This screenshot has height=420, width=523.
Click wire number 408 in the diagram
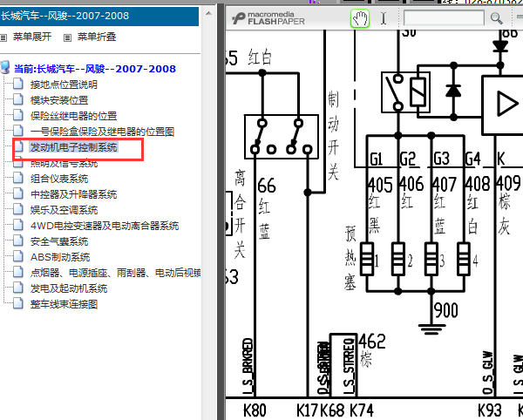(x=478, y=184)
